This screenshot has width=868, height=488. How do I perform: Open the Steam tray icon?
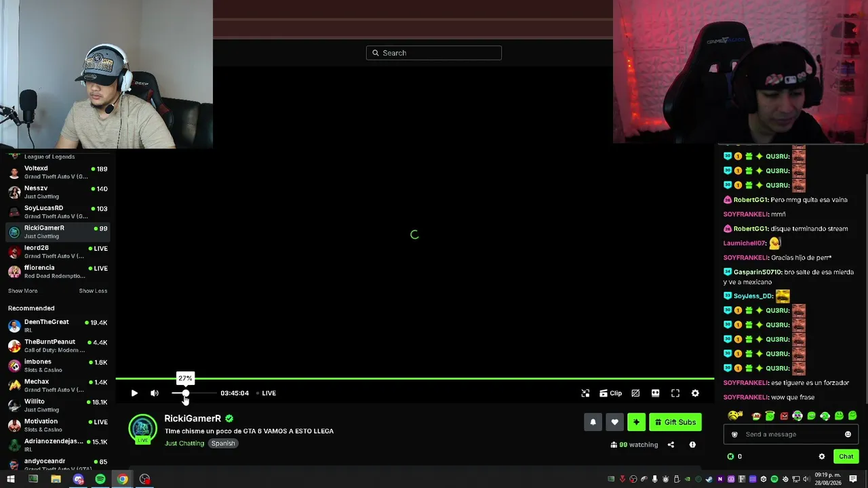click(709, 479)
